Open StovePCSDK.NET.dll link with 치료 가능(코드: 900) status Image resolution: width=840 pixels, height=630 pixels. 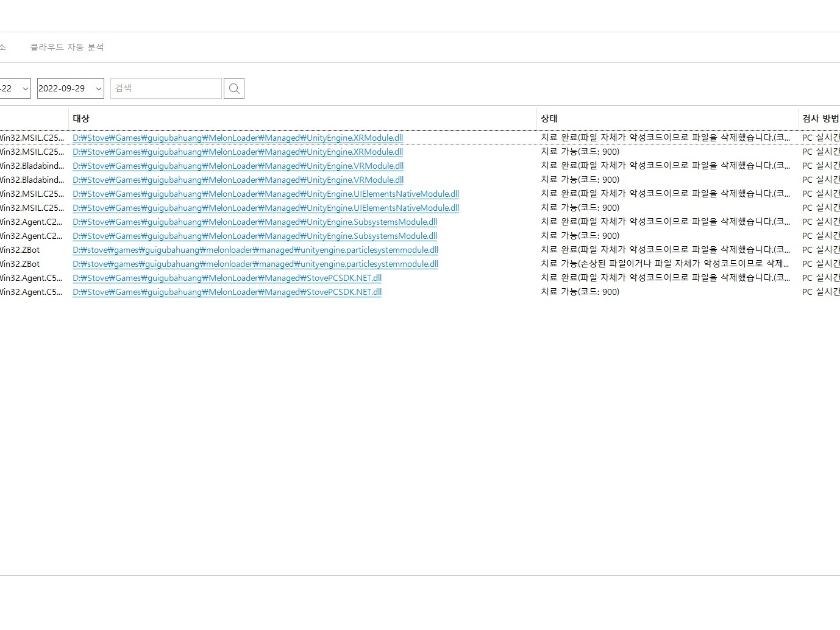click(x=227, y=292)
